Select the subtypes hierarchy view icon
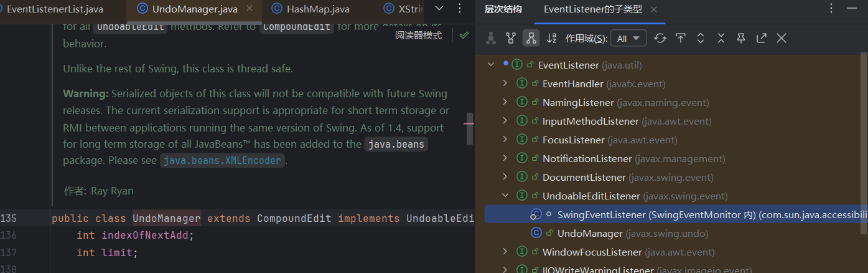Screen dimensions: 868x273 pyautogui.click(x=531, y=38)
